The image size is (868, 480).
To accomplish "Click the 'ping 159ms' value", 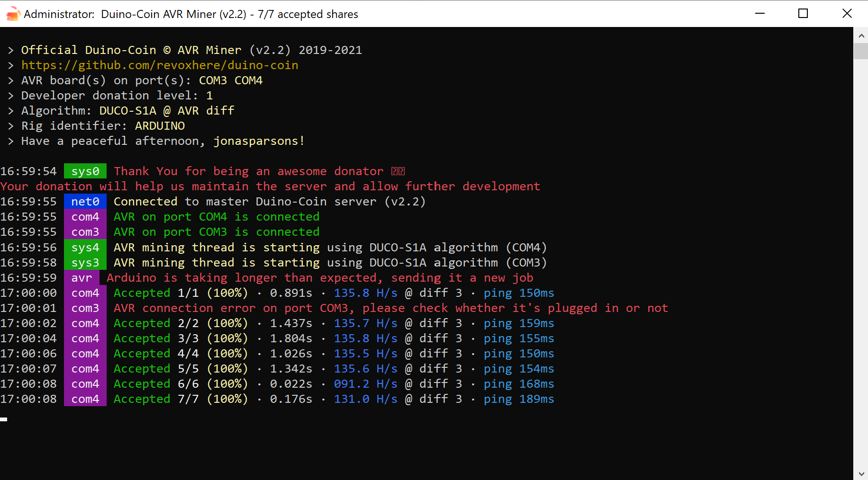I will click(519, 323).
